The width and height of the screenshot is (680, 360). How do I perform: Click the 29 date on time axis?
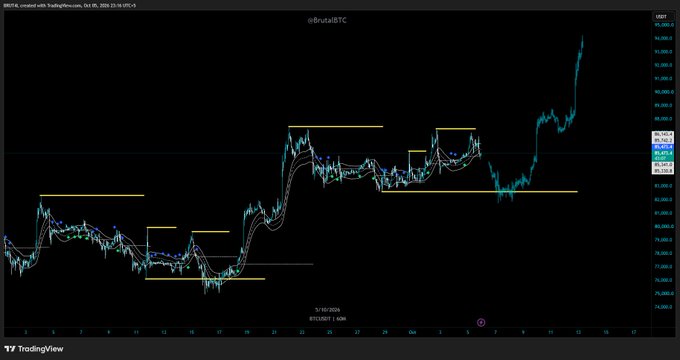[x=385, y=332]
